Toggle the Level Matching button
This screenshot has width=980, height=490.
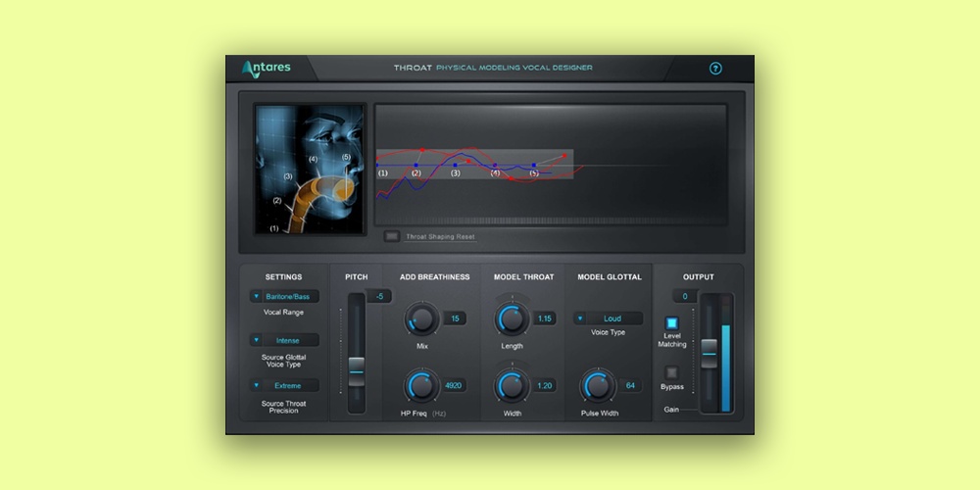672,322
